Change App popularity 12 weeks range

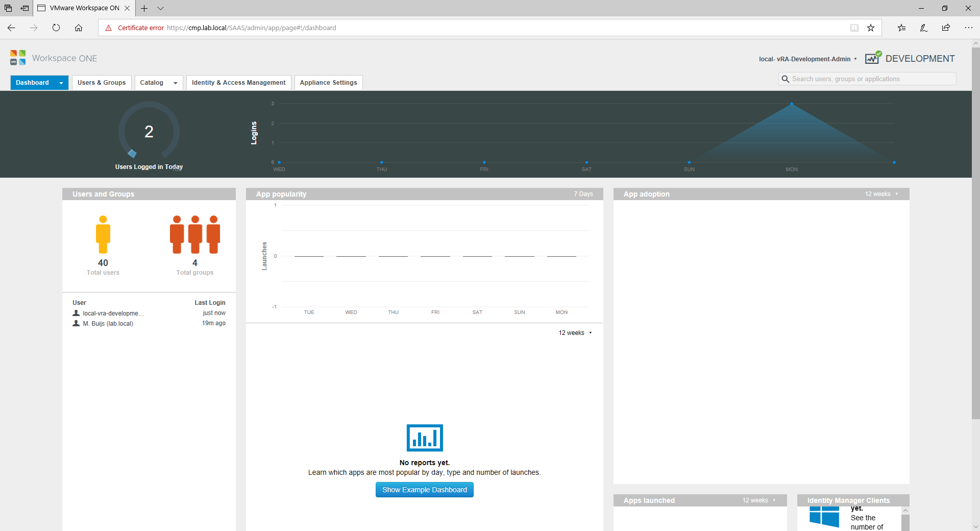point(575,333)
